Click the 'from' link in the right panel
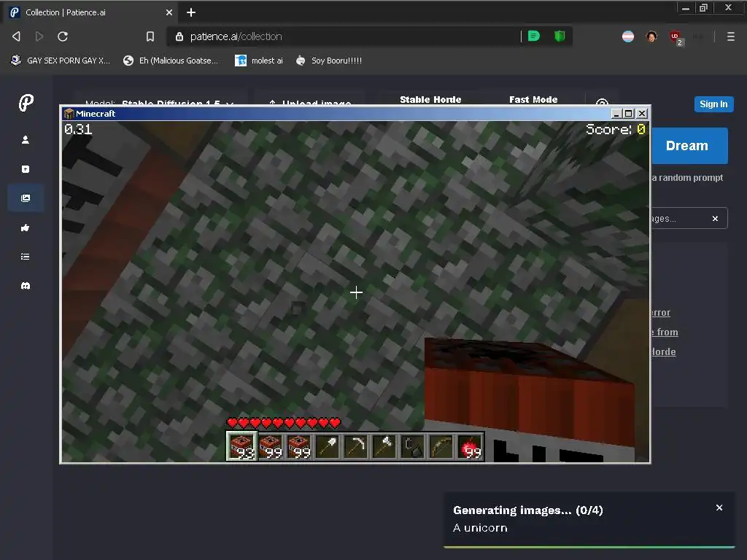This screenshot has width=747, height=560. pyautogui.click(x=667, y=332)
